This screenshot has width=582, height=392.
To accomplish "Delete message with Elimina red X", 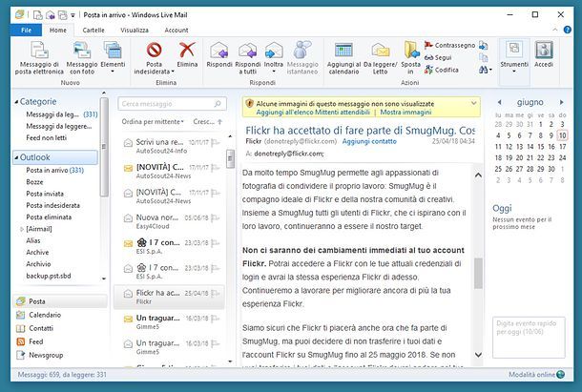I will coord(187,55).
